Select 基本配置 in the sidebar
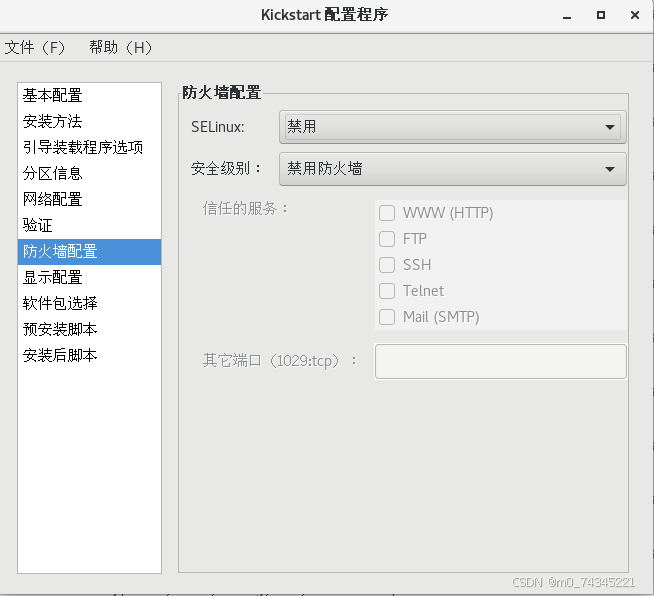 pos(89,96)
